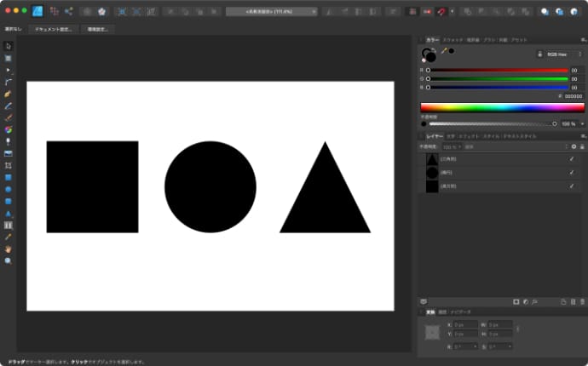Image resolution: width=588 pixels, height=366 pixels.
Task: Toggle visibility of the (三角形) layer
Action: [571, 159]
